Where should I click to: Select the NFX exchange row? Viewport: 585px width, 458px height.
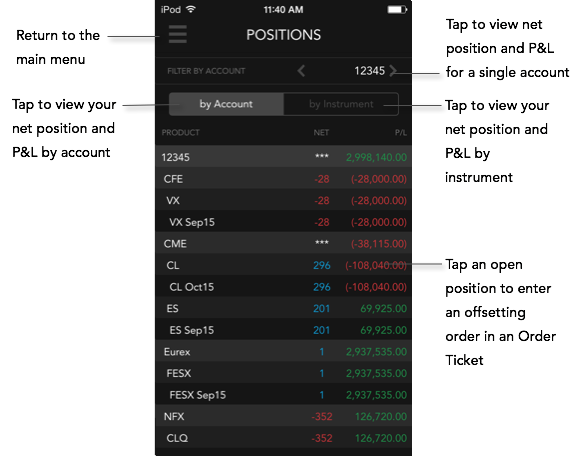(284, 417)
